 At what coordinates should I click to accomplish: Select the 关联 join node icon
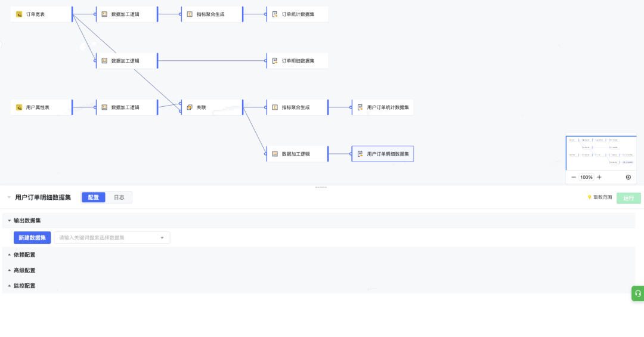click(190, 107)
